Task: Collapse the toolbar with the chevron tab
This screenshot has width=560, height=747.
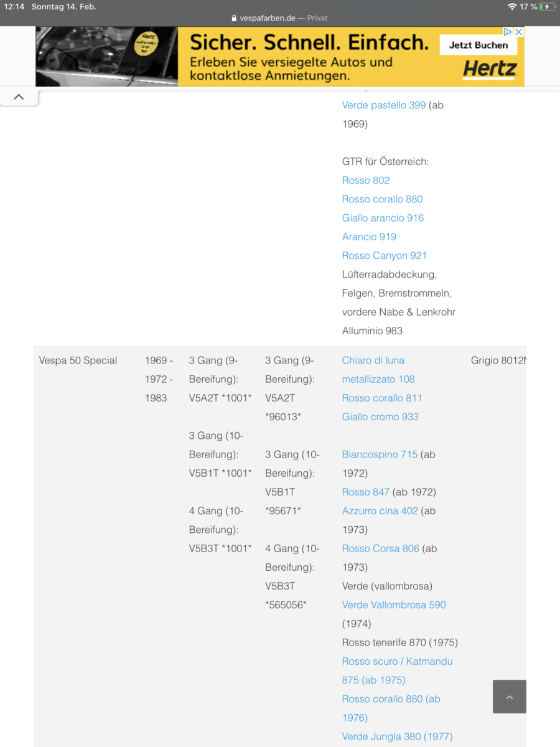Action: pyautogui.click(x=19, y=97)
